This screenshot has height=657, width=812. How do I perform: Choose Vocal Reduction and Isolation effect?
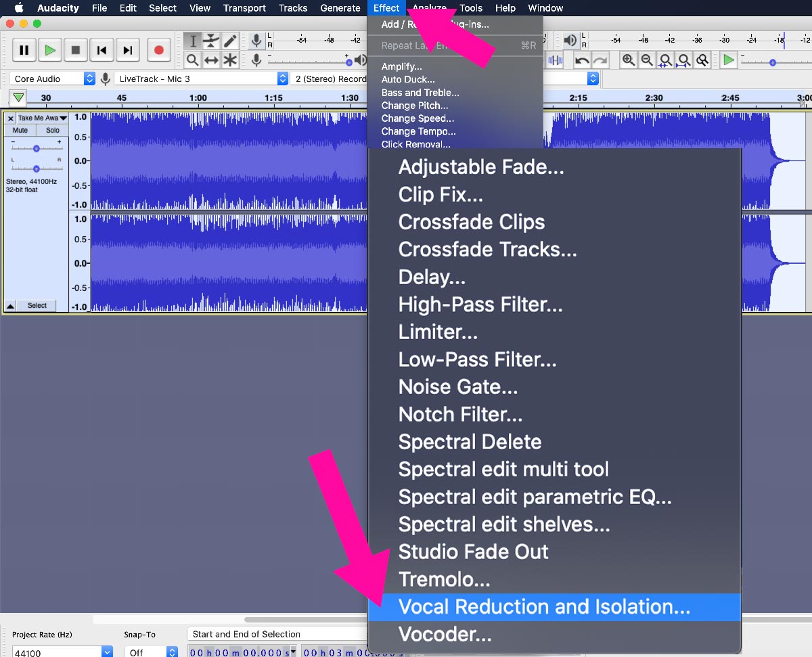pyautogui.click(x=555, y=607)
